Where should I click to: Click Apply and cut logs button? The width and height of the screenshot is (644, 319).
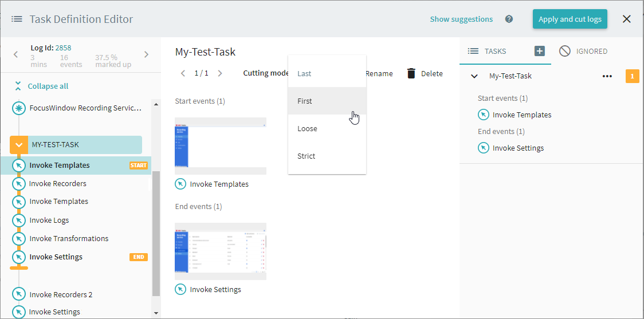[570, 19]
